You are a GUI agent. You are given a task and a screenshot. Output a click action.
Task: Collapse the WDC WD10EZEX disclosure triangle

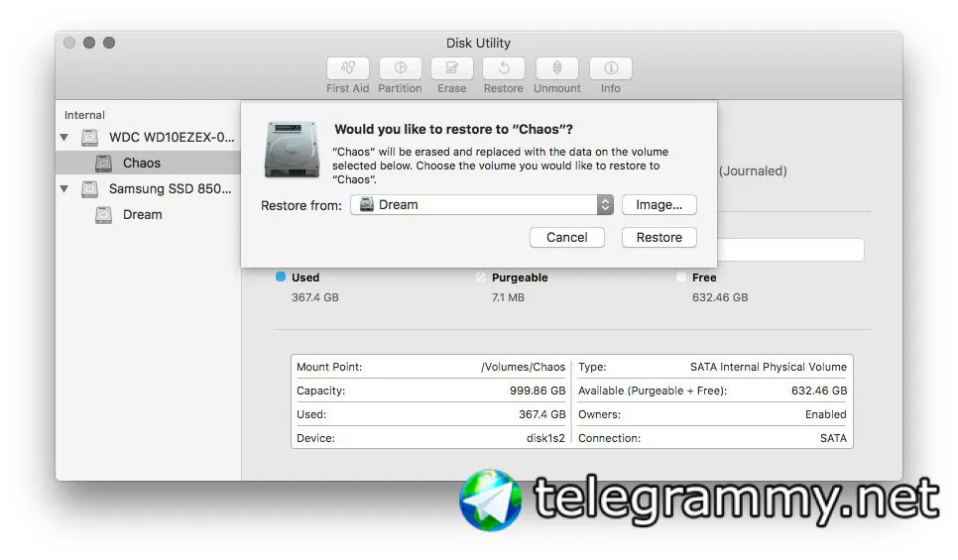[64, 138]
